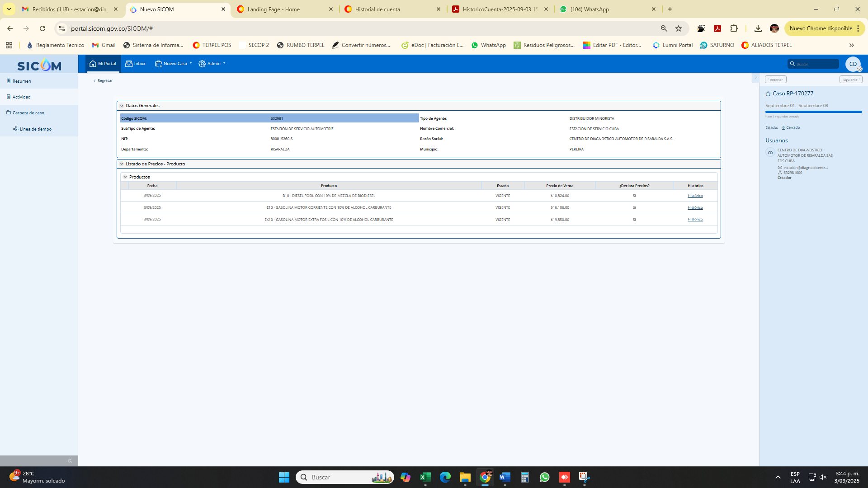Open the Nuevo Caso dropdown menu
This screenshot has height=488, width=868.
pos(174,64)
